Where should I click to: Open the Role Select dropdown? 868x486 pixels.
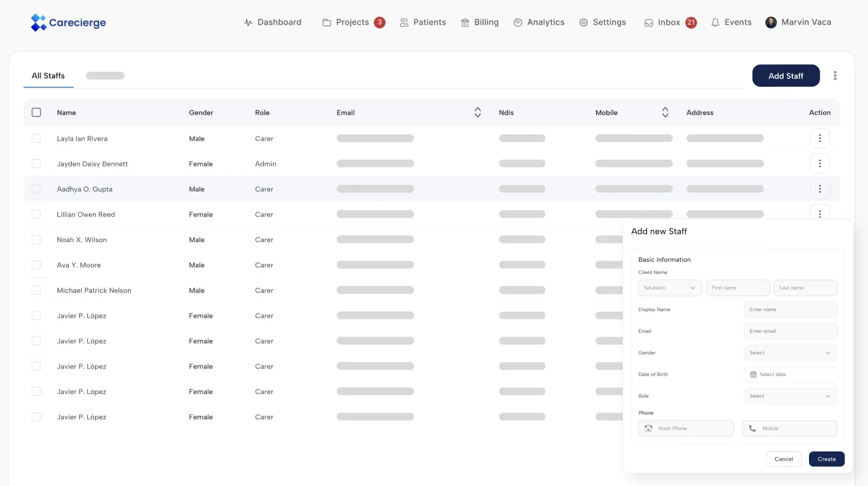(790, 396)
